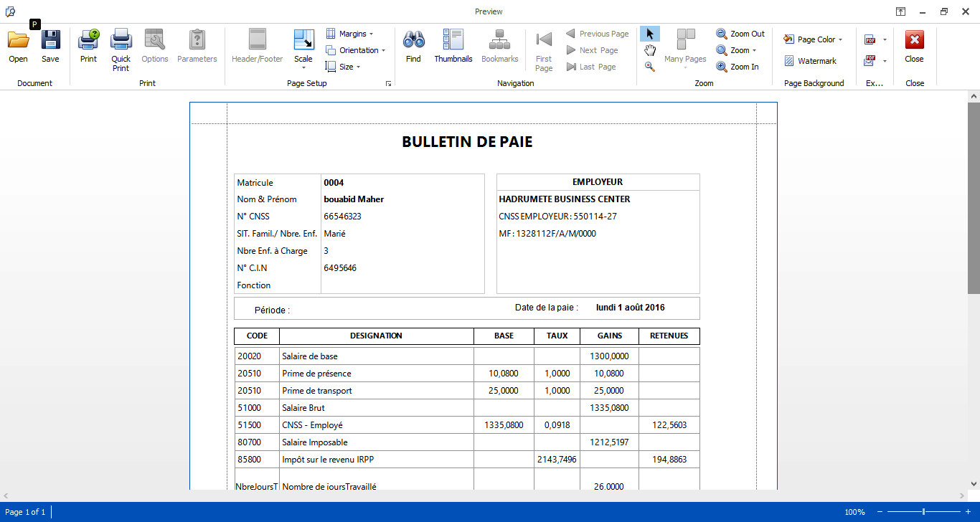This screenshot has width=980, height=522.
Task: Go to the Previous Page
Action: click(x=597, y=34)
